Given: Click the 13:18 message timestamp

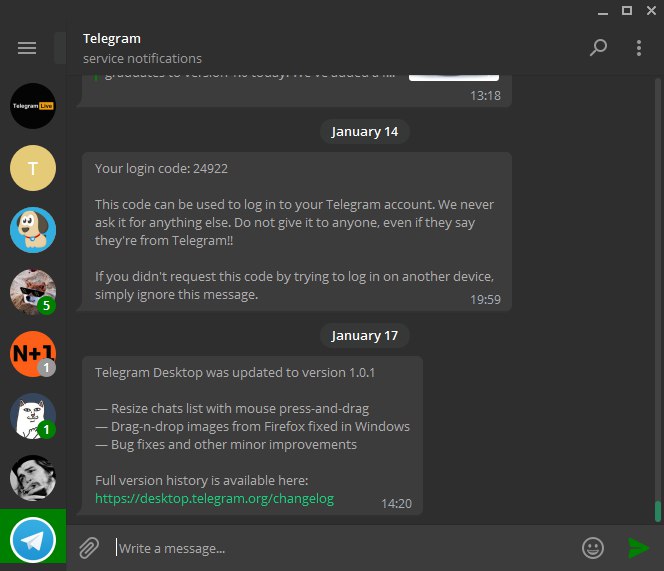Looking at the screenshot, I should (485, 96).
